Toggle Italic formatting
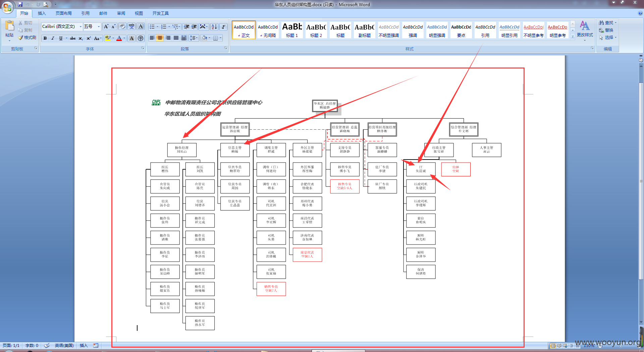This screenshot has height=352, width=644. [53, 38]
